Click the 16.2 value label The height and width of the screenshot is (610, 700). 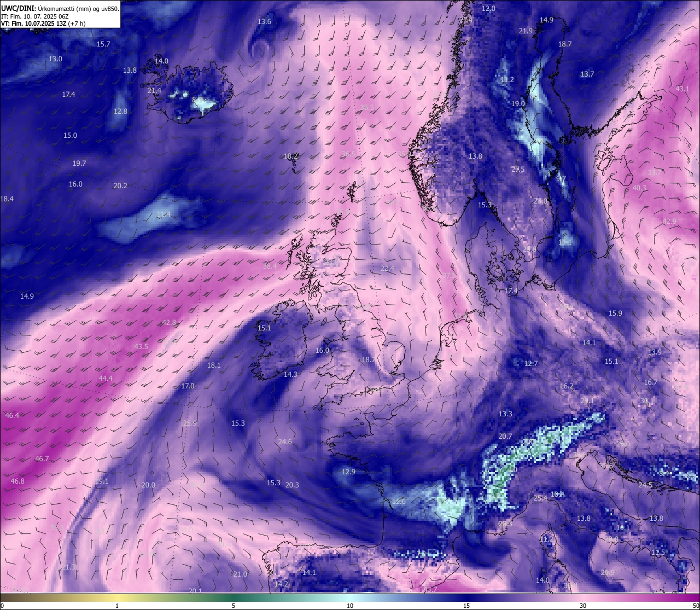point(567,386)
